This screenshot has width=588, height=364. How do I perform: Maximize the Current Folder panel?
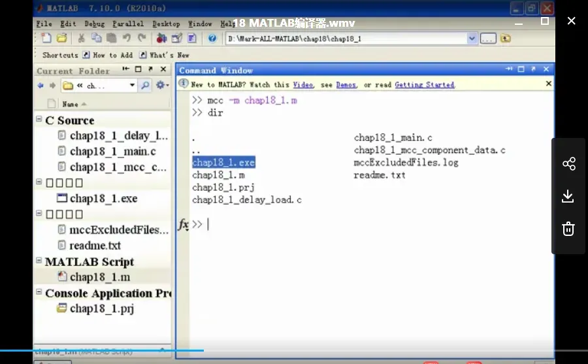[138, 69]
